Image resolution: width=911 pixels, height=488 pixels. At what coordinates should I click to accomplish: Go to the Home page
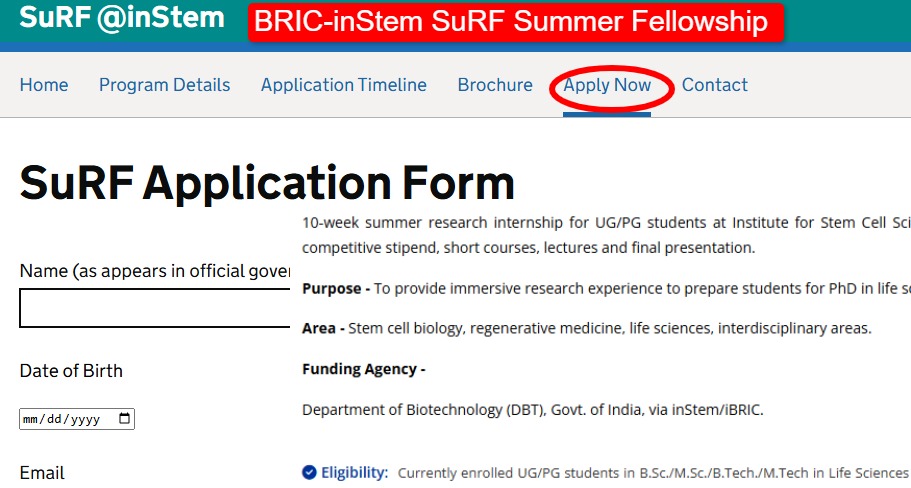44,85
